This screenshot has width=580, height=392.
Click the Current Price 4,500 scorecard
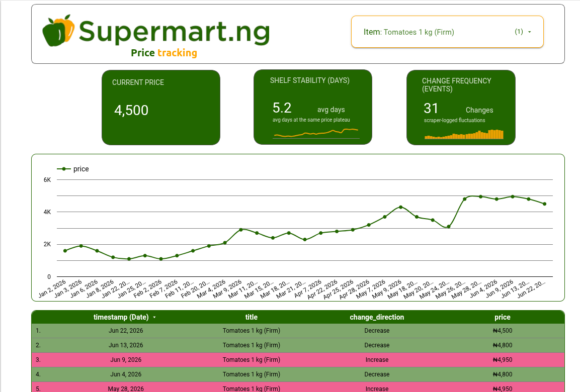pyautogui.click(x=161, y=108)
